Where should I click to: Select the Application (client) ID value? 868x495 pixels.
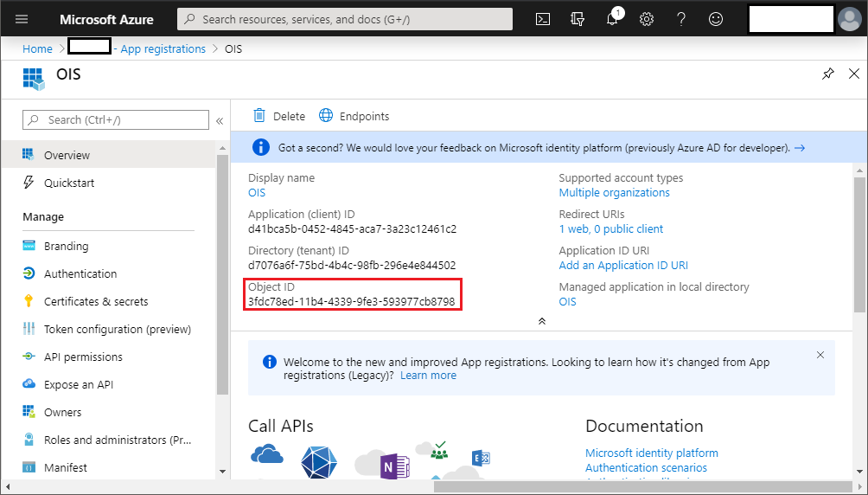click(x=352, y=229)
